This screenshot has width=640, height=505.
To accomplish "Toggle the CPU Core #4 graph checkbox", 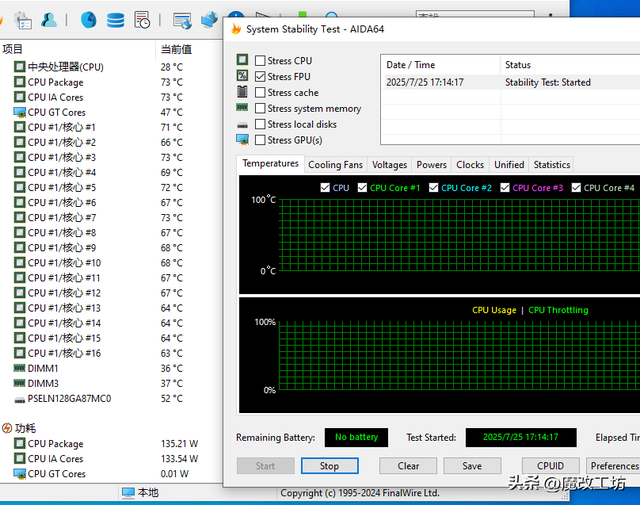I will 576,187.
